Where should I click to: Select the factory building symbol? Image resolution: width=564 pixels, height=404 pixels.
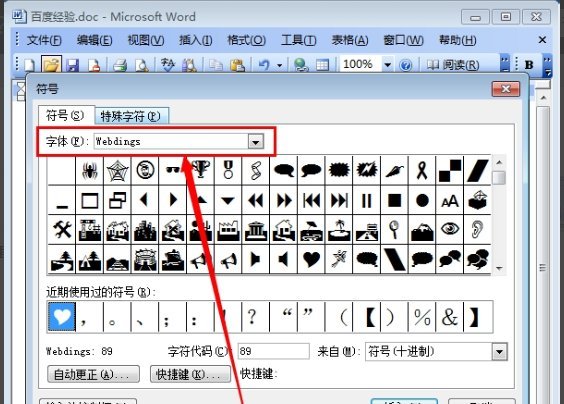pos(228,230)
